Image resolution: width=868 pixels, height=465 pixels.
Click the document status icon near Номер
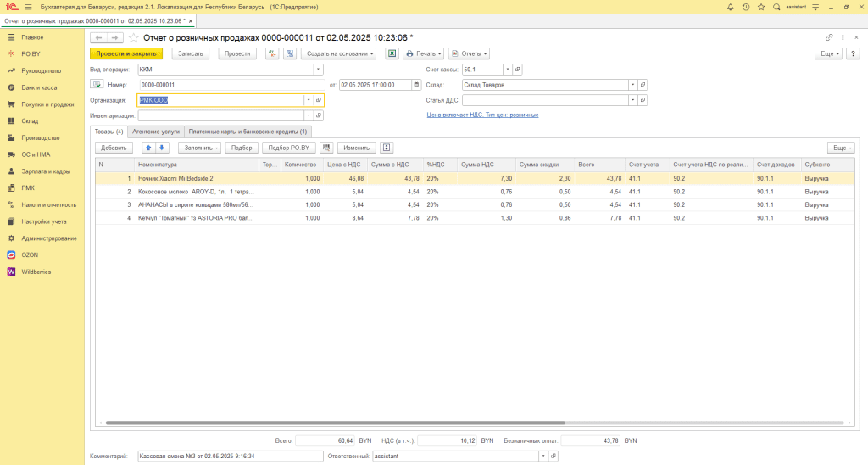tap(97, 85)
